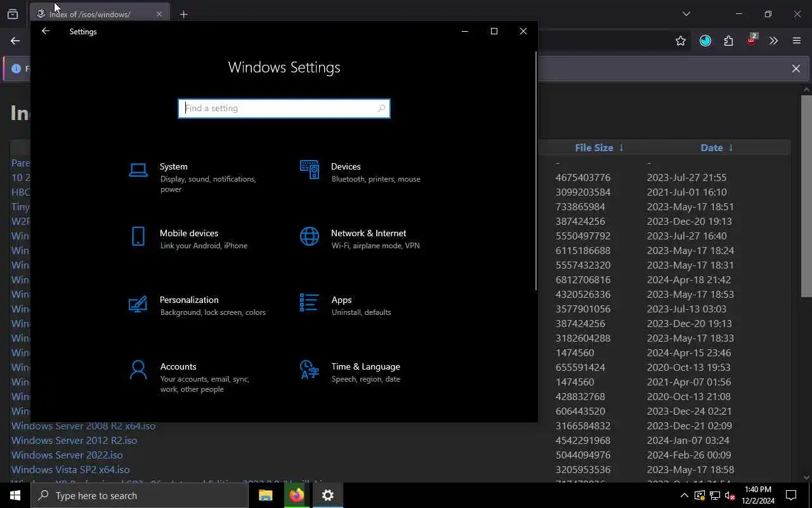Open the network tray icon
The image size is (812, 508).
pos(714,495)
